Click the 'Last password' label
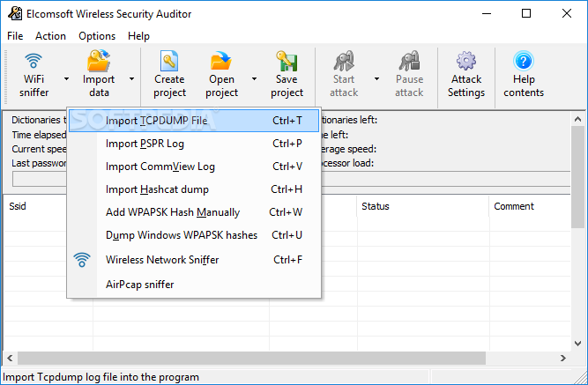This screenshot has width=588, height=385. [x=39, y=164]
